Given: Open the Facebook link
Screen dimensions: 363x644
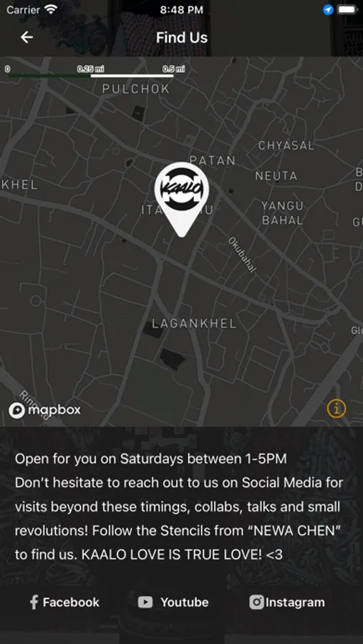Looking at the screenshot, I should [64, 602].
